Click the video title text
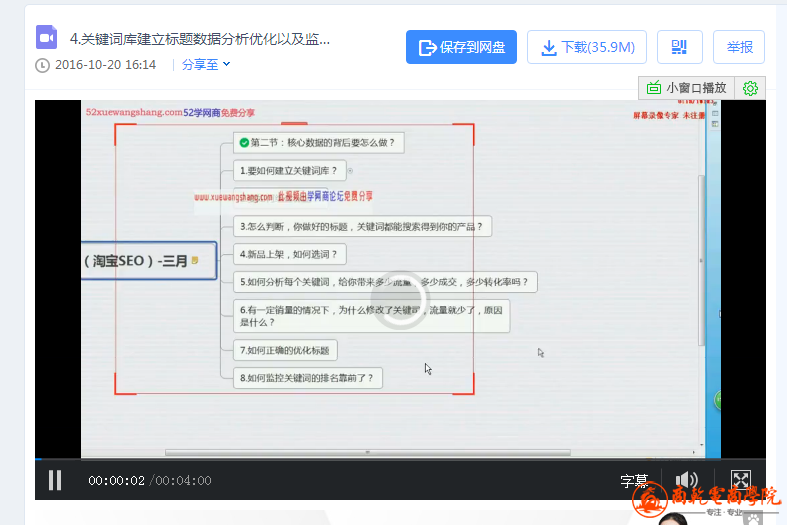 click(x=200, y=39)
